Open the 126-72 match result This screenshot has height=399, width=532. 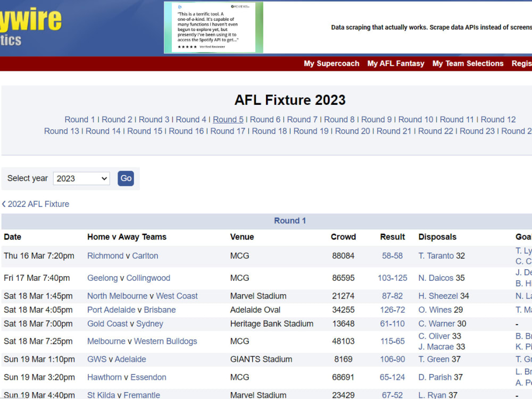coord(392,310)
